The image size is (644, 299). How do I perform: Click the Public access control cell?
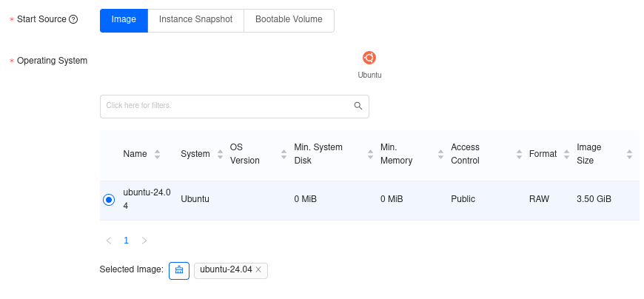point(463,199)
